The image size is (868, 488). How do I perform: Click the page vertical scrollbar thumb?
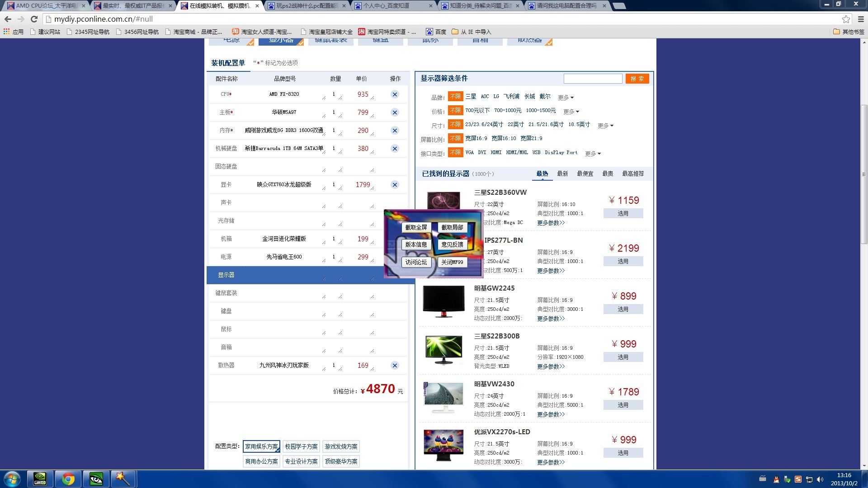tap(864, 174)
